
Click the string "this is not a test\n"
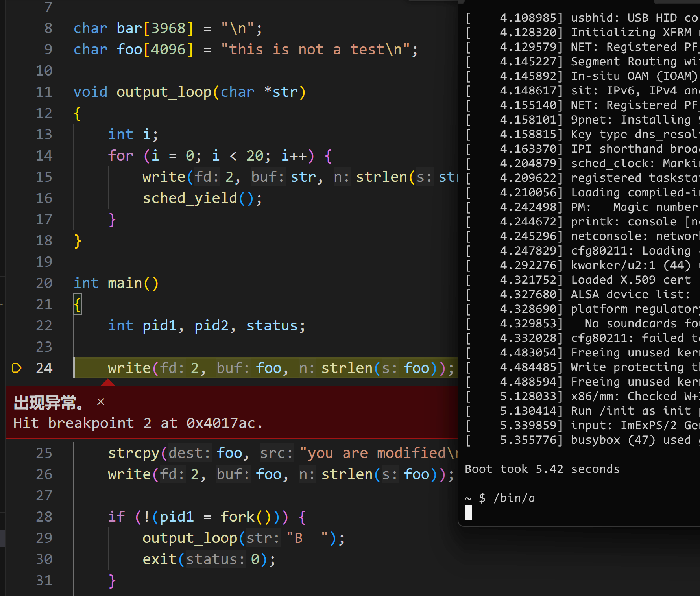[x=315, y=50]
